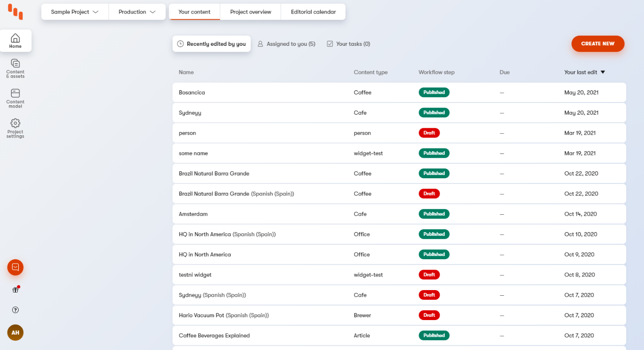Sort by Your last edit column arrow
Viewport: 644px width, 350px height.
click(602, 73)
